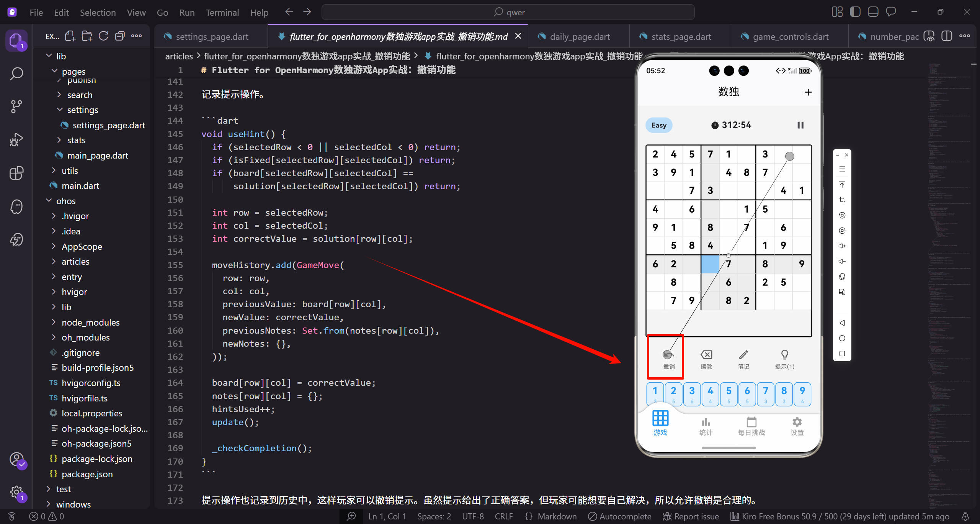Toggle the primary side bar
This screenshot has width=980, height=524.
pyautogui.click(x=855, y=12)
